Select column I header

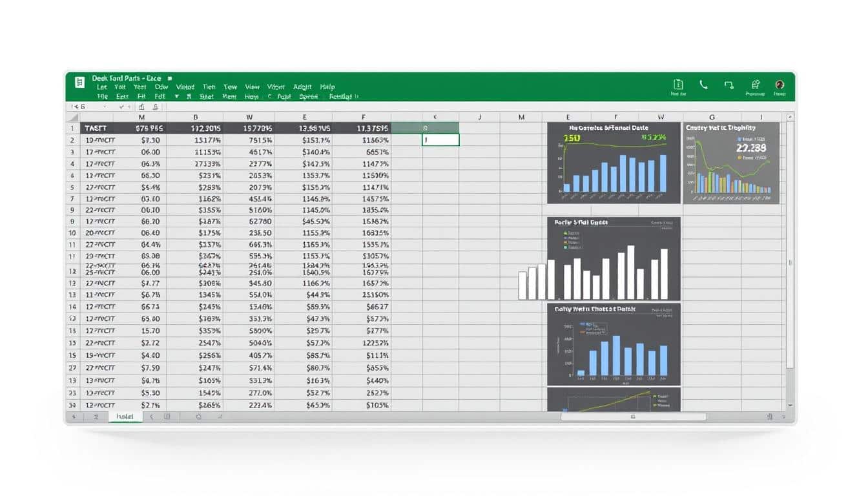[x=761, y=118]
